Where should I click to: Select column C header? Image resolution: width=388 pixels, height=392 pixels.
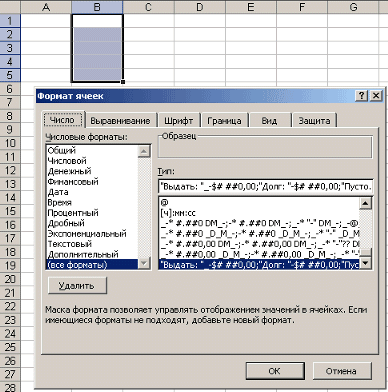148,7
